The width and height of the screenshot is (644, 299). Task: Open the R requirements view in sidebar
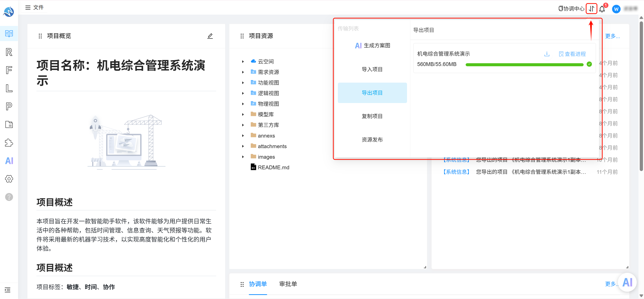click(x=9, y=52)
